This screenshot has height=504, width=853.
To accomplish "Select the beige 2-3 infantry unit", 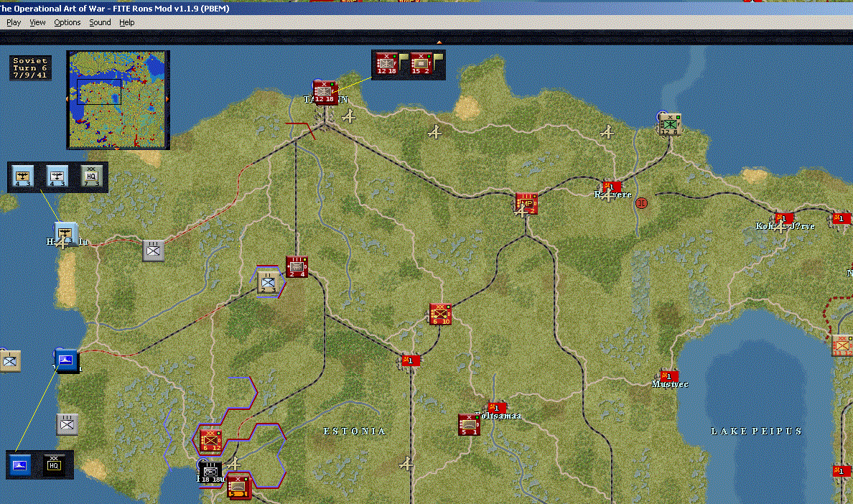I will point(269,283).
